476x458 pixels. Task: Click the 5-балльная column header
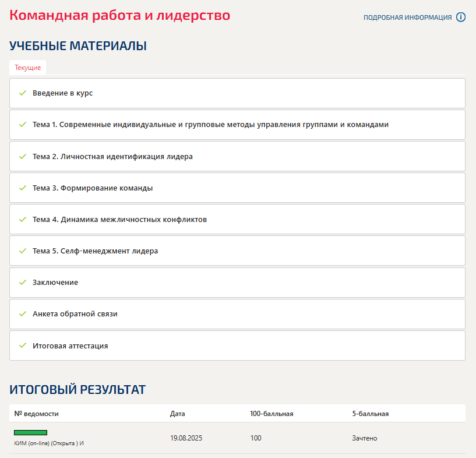(x=371, y=414)
